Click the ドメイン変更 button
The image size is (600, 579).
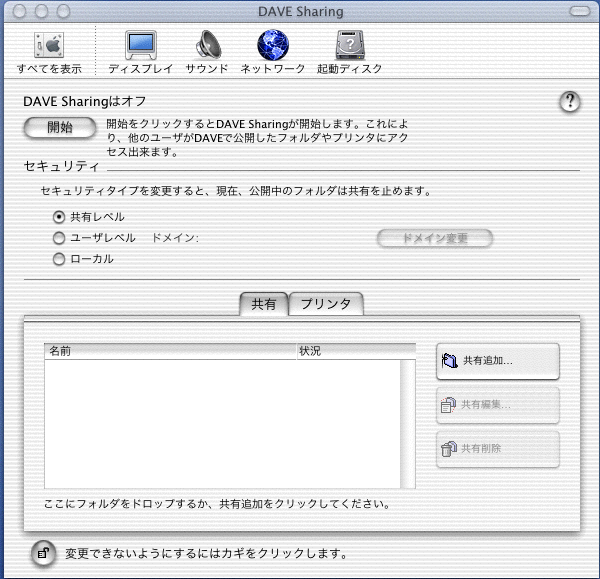pyautogui.click(x=435, y=238)
